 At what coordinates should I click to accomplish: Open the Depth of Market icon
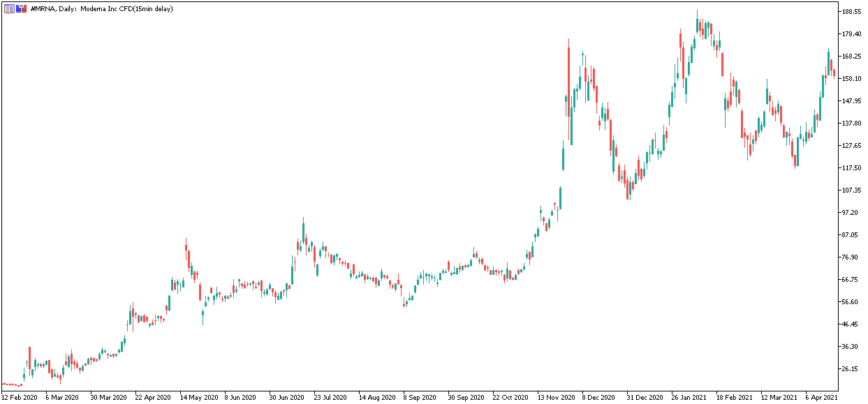click(22, 8)
